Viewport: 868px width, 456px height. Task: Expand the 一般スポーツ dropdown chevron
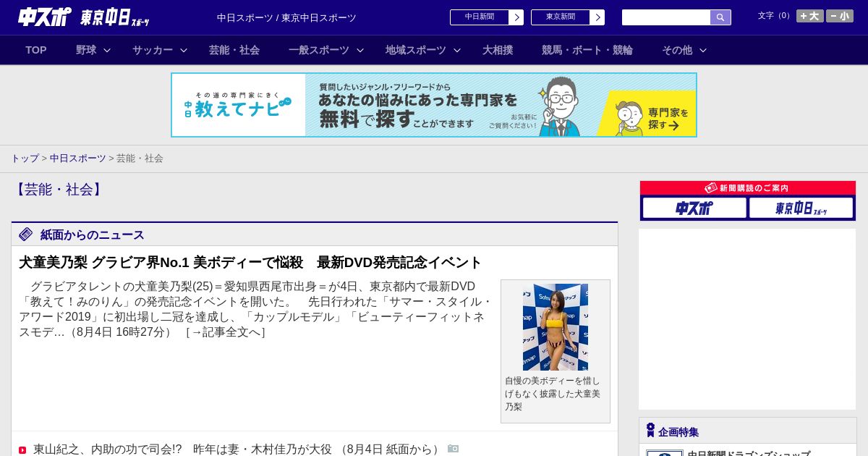[x=360, y=50]
